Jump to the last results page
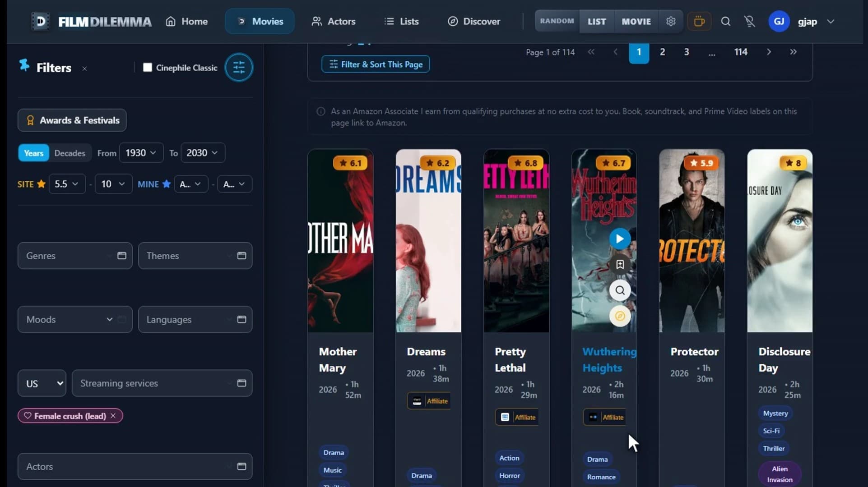 click(x=793, y=52)
